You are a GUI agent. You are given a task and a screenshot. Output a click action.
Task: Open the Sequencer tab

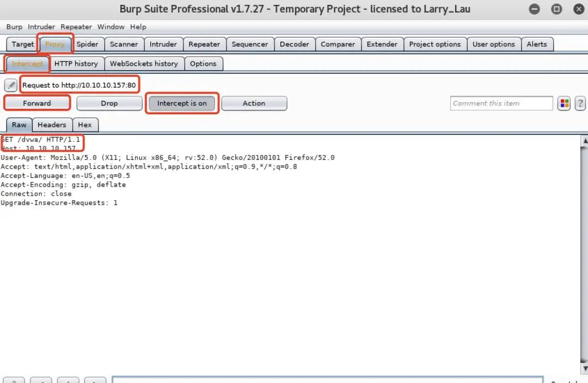[250, 44]
